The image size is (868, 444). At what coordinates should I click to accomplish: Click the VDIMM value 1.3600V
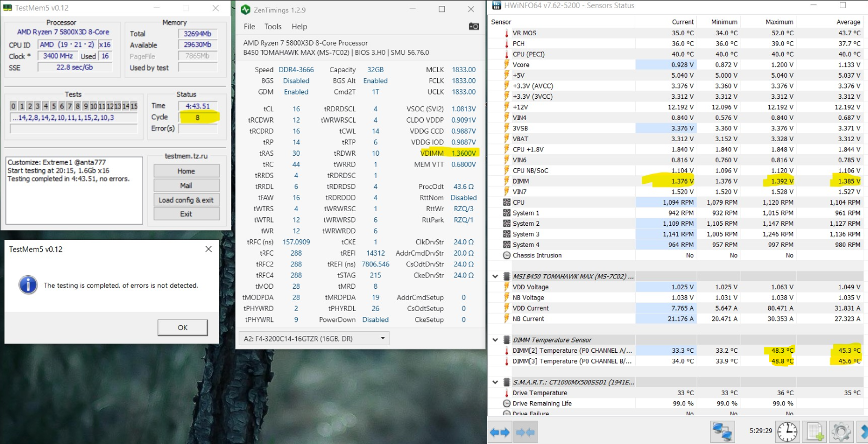click(x=464, y=153)
